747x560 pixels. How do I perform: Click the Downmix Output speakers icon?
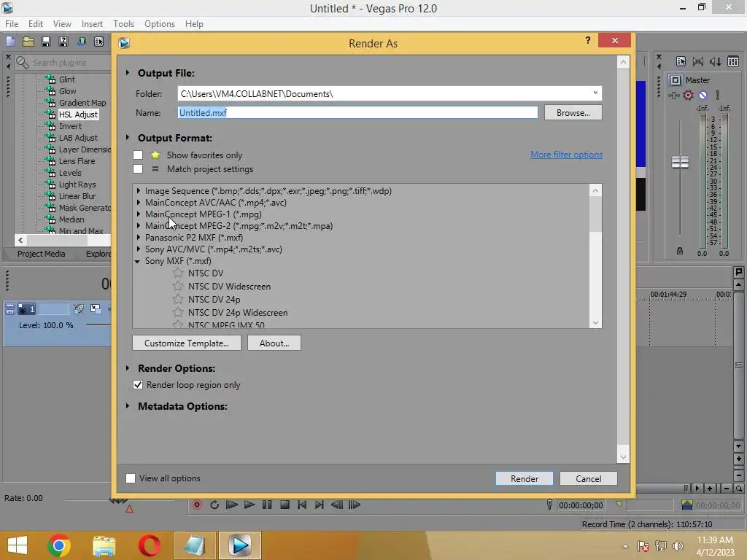coord(698,61)
